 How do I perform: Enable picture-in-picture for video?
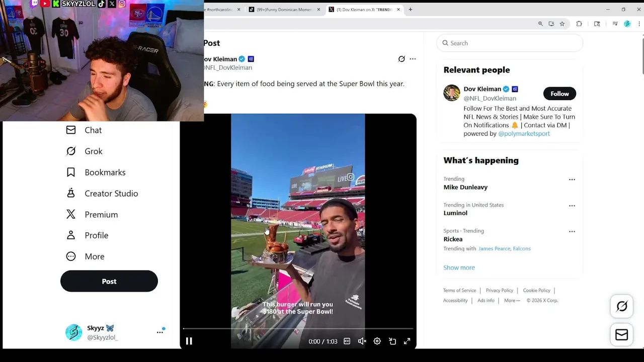(x=392, y=341)
